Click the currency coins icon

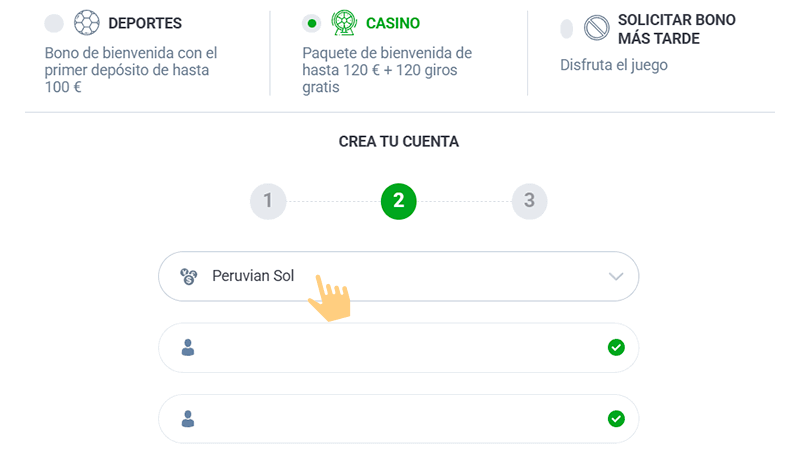tap(189, 277)
